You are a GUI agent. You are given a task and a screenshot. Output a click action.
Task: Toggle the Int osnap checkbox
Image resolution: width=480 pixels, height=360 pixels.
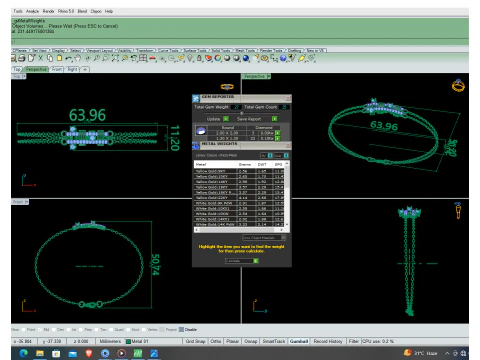pyautogui.click(x=68, y=330)
